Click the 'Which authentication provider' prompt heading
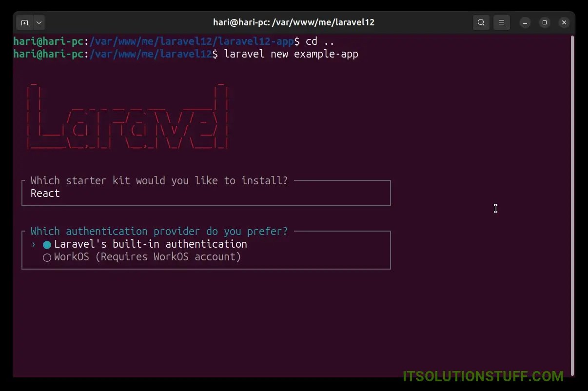Image resolution: width=588 pixels, height=391 pixels. click(159, 231)
